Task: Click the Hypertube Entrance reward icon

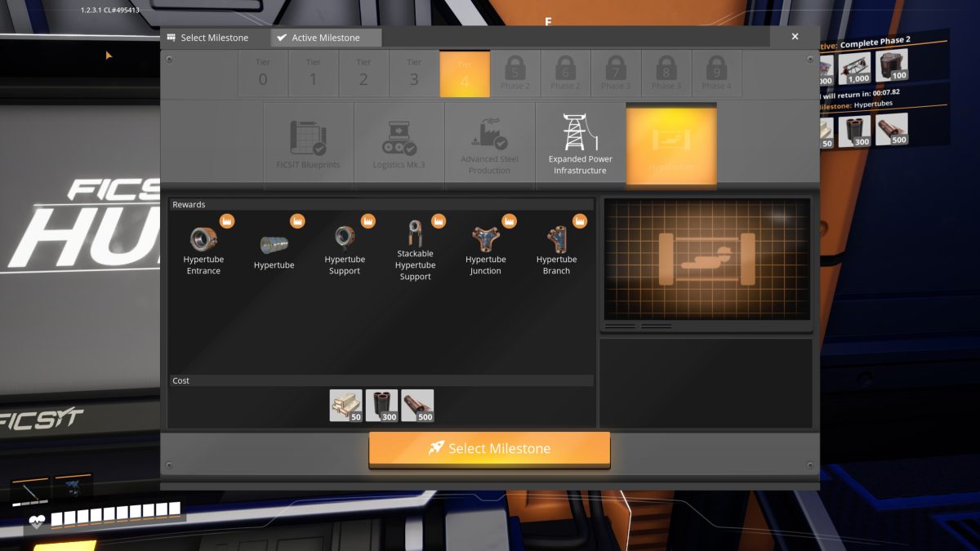Action: tap(203, 238)
